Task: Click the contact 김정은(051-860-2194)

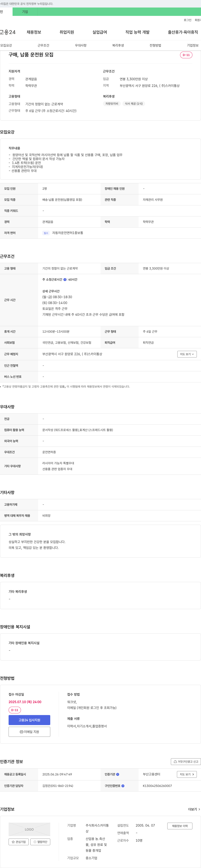Action: [58, 786]
